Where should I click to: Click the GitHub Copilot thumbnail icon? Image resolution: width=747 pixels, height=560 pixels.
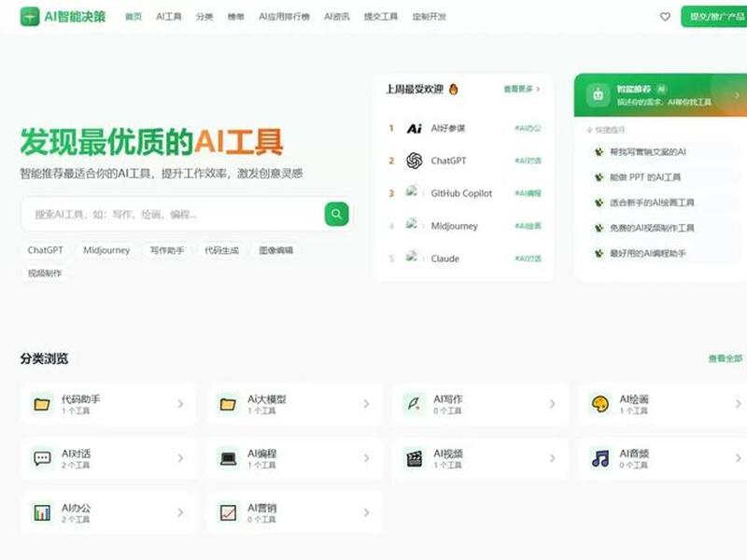tap(412, 192)
